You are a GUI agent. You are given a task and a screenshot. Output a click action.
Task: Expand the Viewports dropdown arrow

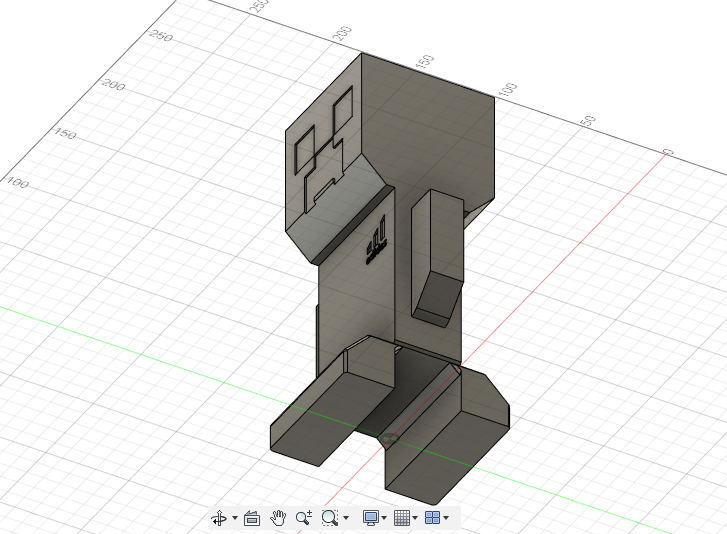click(x=446, y=518)
